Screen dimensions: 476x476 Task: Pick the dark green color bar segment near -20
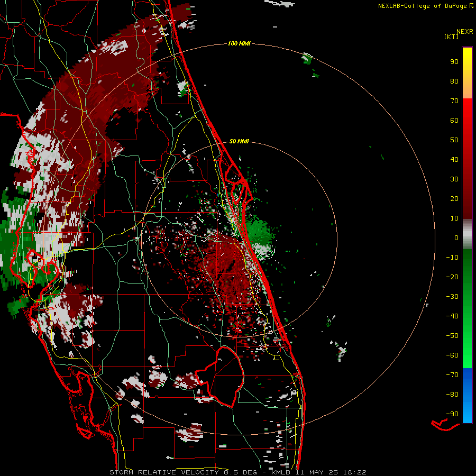coord(467,274)
